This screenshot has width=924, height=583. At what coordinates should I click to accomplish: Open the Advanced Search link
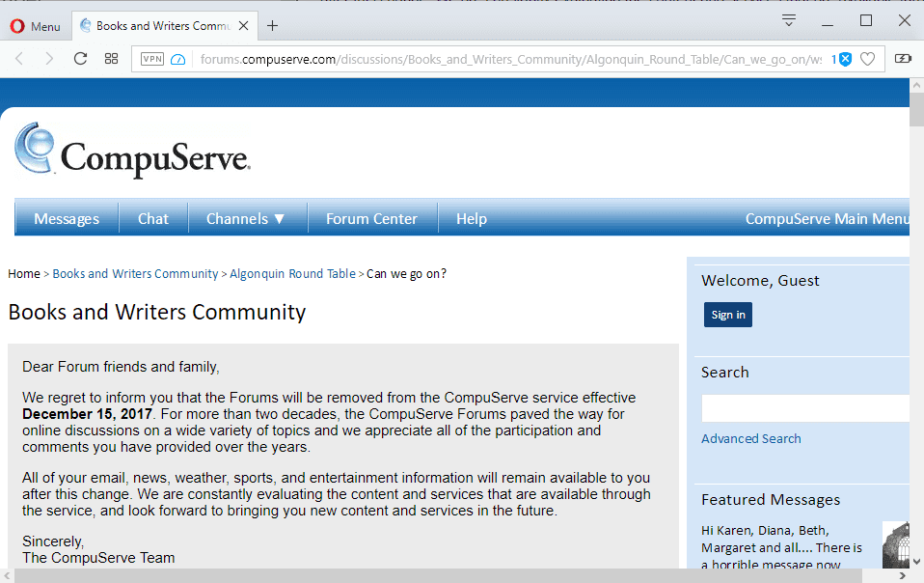[750, 438]
